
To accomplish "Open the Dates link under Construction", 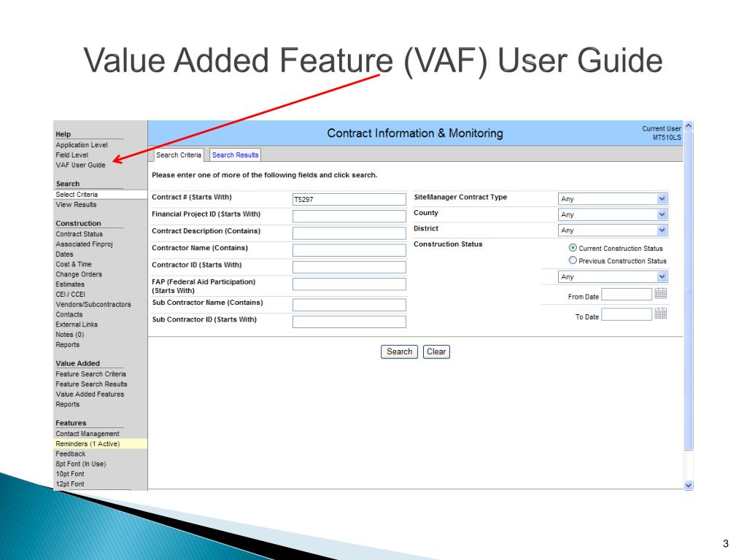I will click(x=64, y=254).
